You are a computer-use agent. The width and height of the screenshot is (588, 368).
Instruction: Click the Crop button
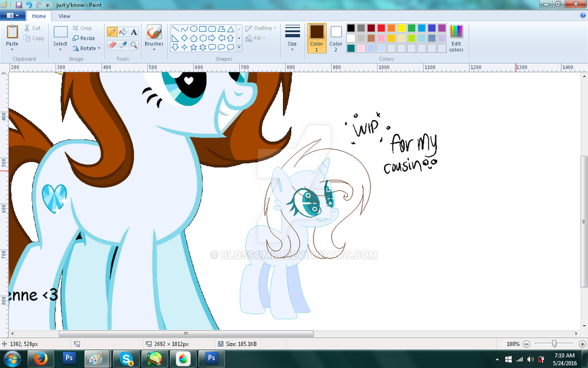tap(82, 28)
